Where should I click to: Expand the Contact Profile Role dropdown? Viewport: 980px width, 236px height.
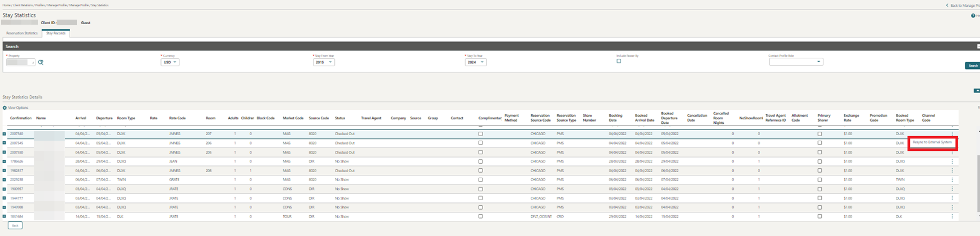tap(795, 62)
